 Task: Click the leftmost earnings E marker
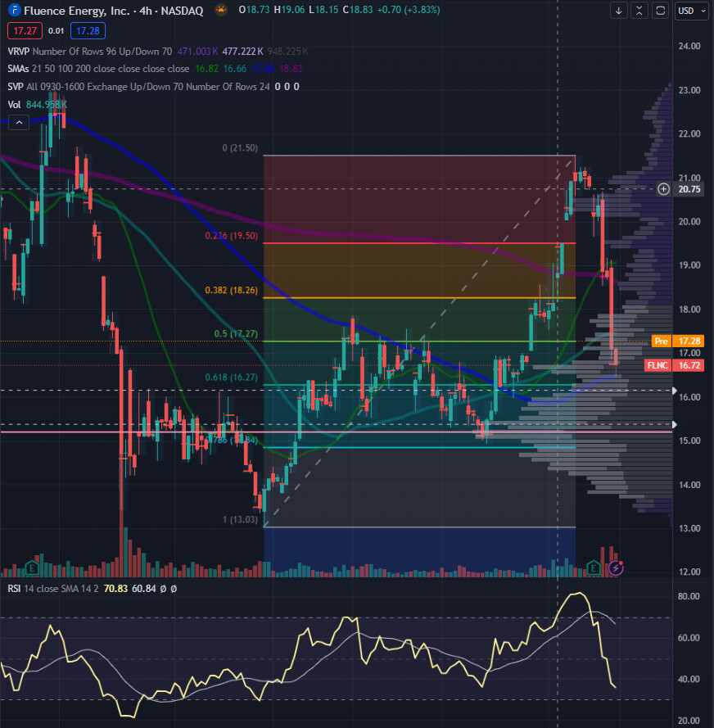click(33, 567)
